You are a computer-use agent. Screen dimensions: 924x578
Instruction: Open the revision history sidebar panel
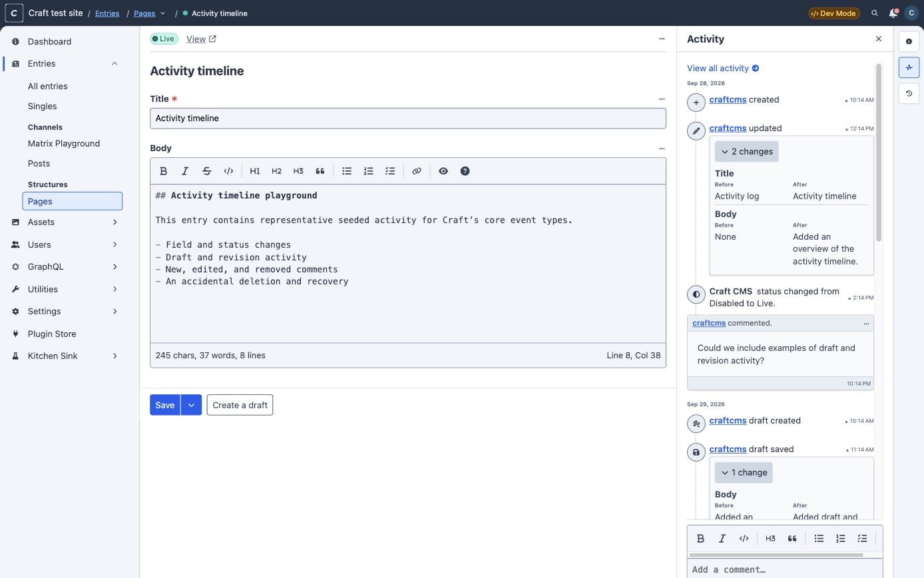[909, 94]
